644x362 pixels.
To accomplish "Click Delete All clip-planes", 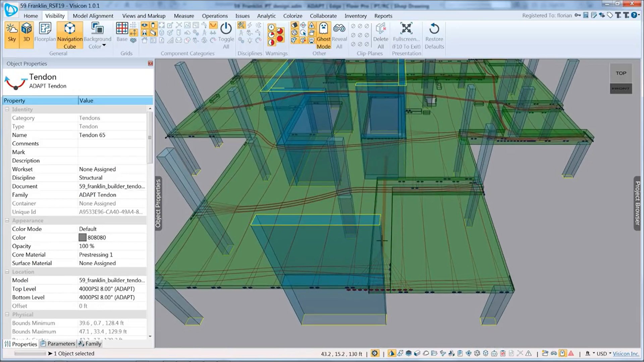I will [380, 35].
